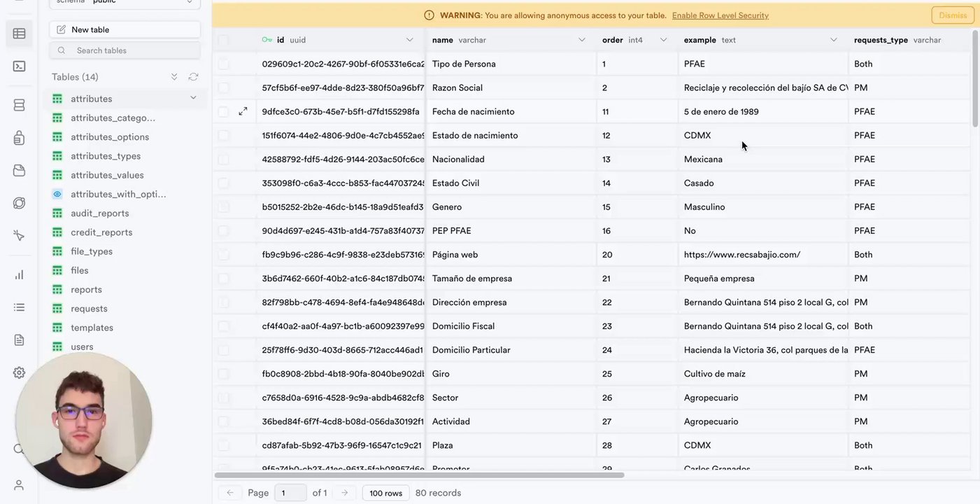Viewport: 980px width, 504px height.
Task: Expand the Fecha de nacimiento row
Action: [x=243, y=111]
